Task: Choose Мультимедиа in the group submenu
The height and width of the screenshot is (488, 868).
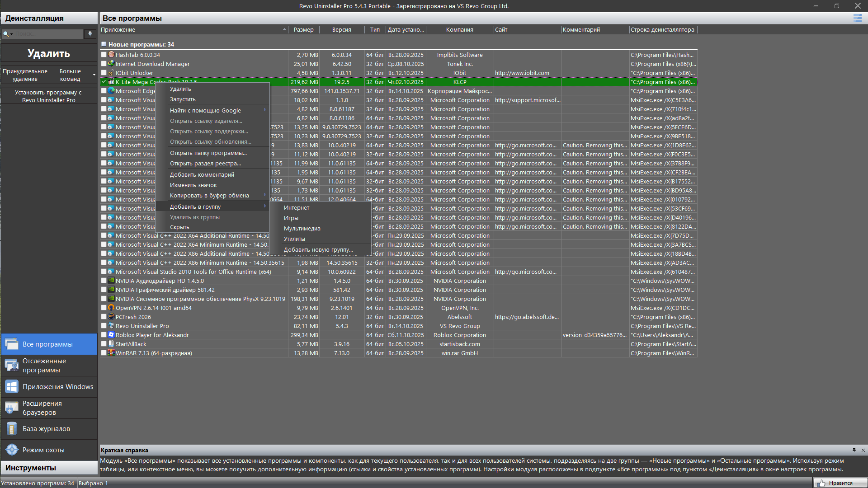Action: [x=302, y=229]
